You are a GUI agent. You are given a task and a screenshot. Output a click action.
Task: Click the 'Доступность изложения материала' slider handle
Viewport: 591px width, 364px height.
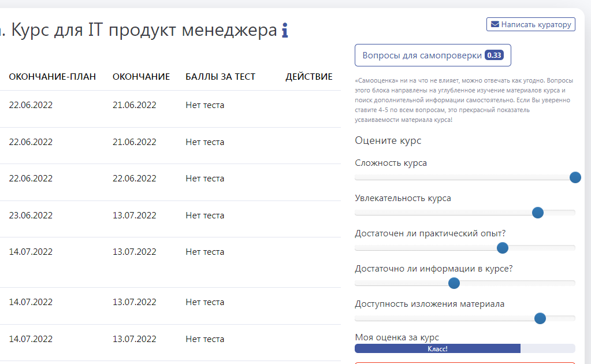point(540,318)
